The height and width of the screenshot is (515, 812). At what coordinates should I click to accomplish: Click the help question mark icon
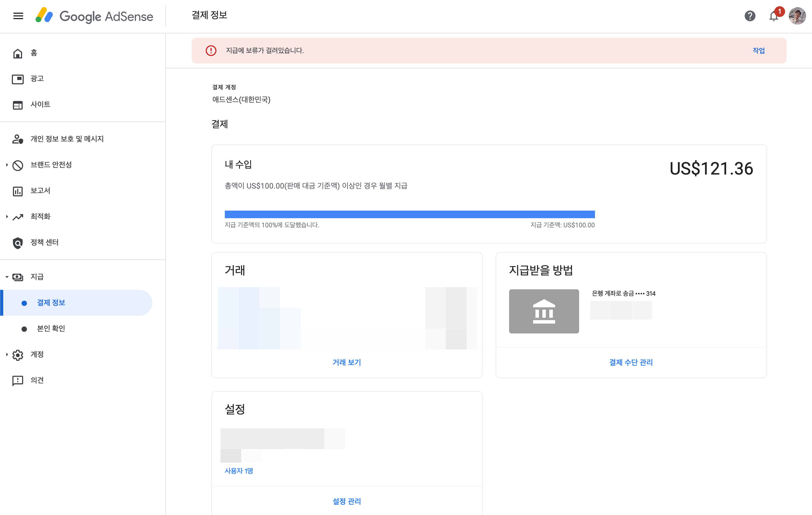[x=750, y=16]
